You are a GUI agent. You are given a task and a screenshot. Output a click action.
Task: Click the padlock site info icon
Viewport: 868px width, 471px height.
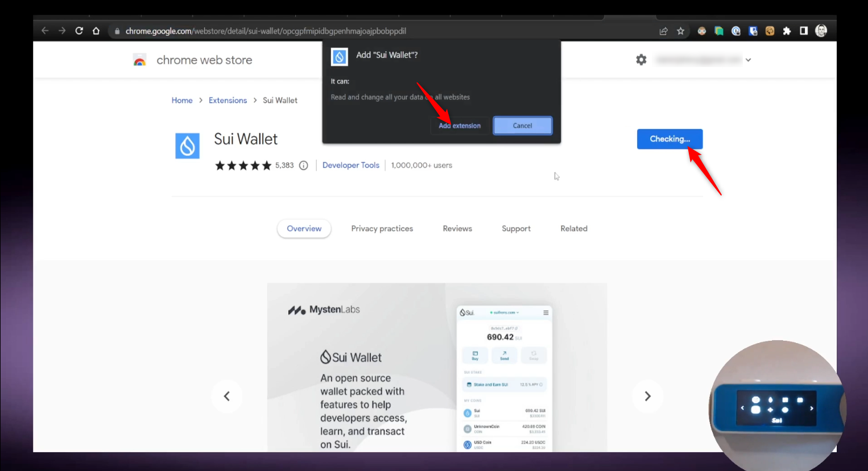(x=117, y=31)
